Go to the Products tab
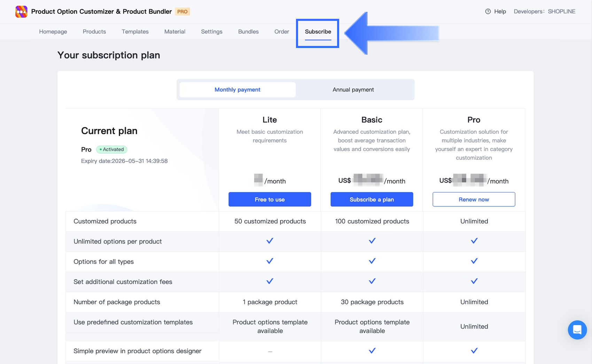 [94, 32]
